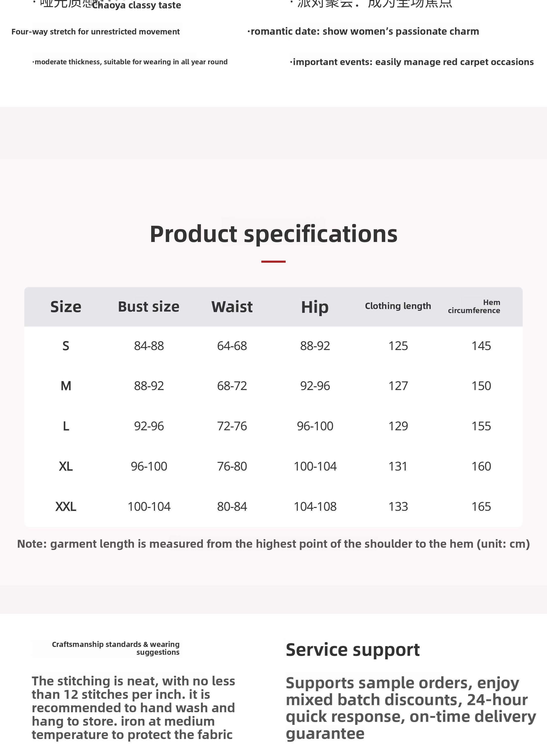Select the S size row label
547x756 pixels.
coord(66,346)
